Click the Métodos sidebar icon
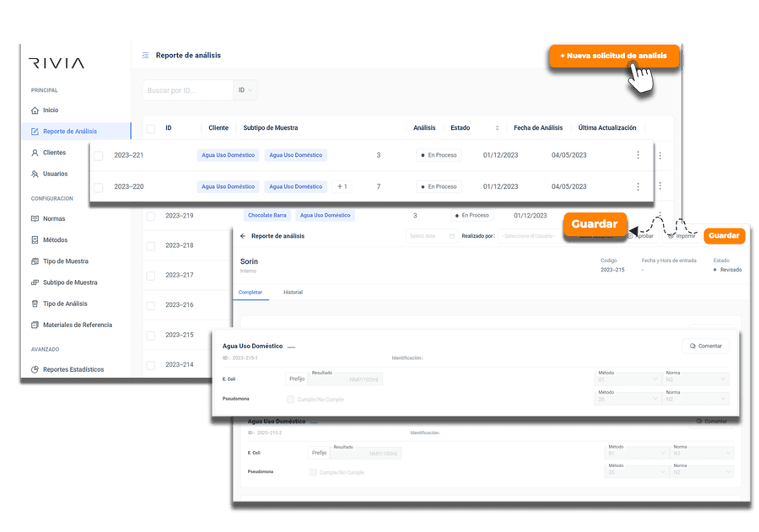Image resolution: width=759 pixels, height=532 pixels. click(35, 239)
